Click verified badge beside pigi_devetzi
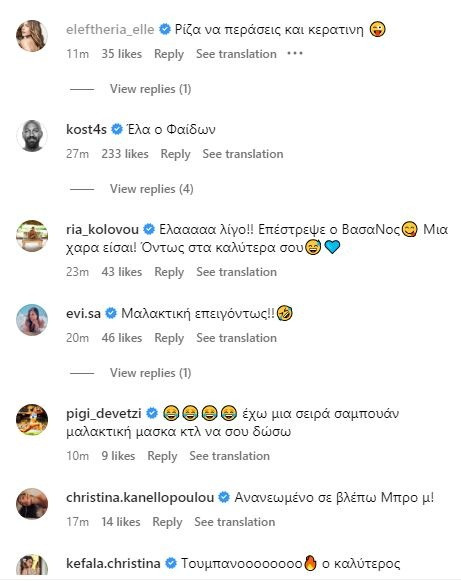This screenshot has height=581, width=461. tap(151, 413)
